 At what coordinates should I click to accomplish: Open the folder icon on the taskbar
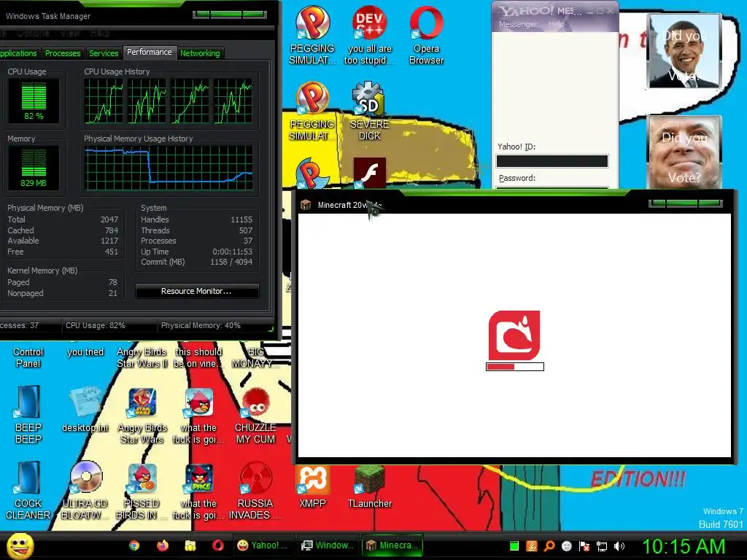[190, 545]
